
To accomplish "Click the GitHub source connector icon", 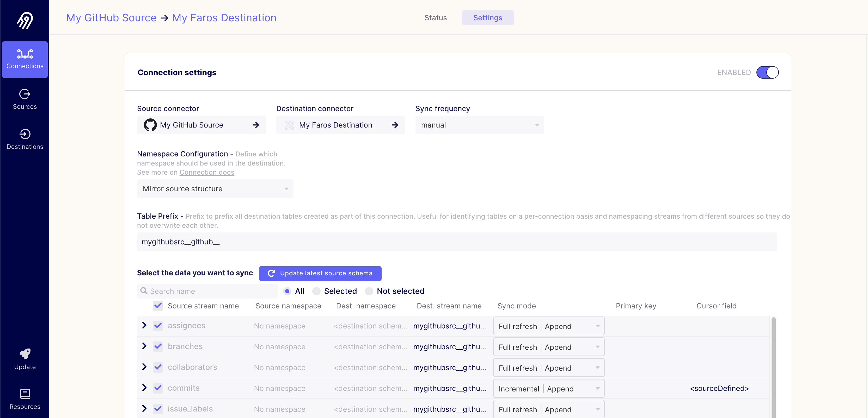I will tap(150, 125).
